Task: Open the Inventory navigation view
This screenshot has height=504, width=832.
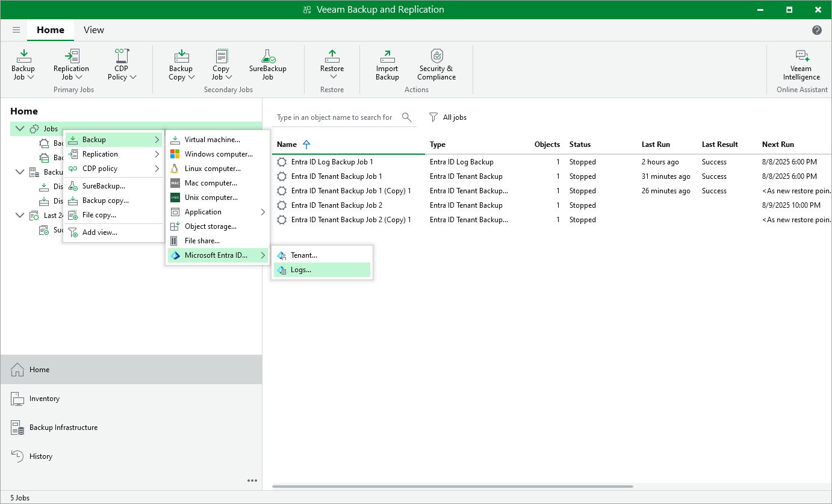Action: pyautogui.click(x=131, y=399)
